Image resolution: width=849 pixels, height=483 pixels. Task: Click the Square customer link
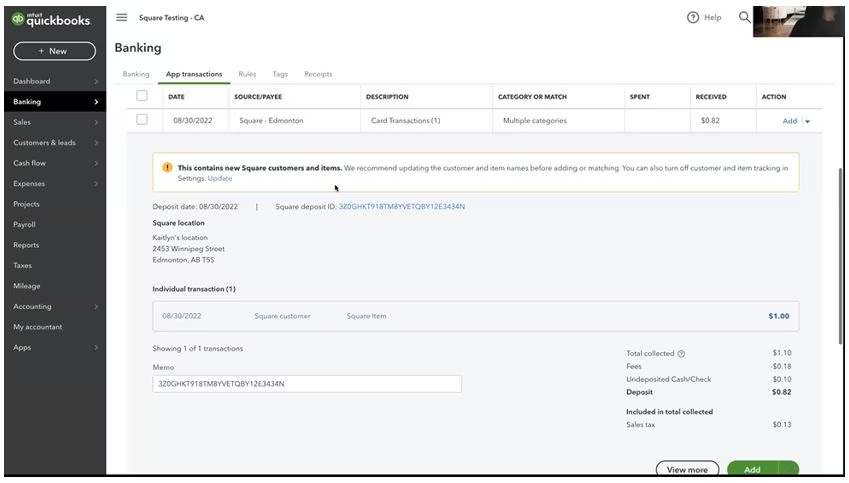283,316
